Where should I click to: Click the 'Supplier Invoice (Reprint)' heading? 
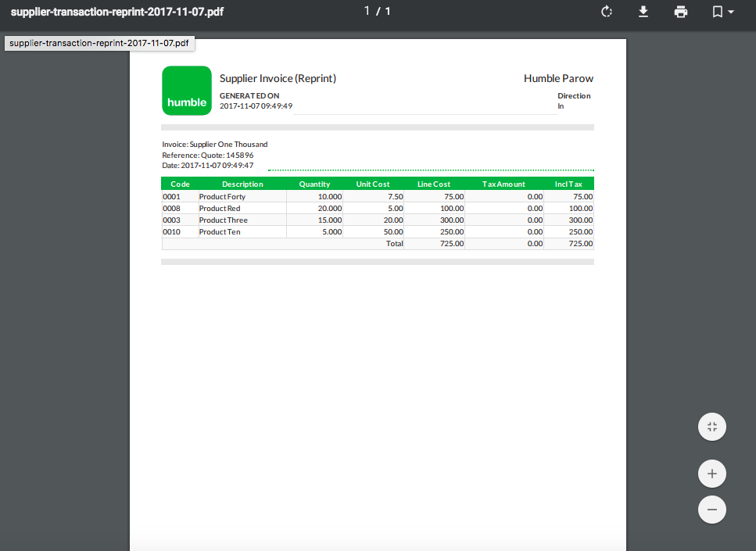278,79
